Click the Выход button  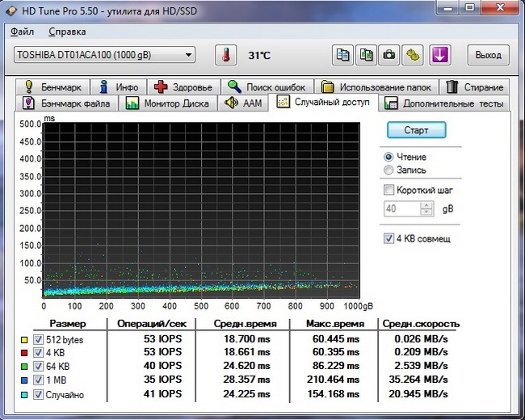[488, 56]
